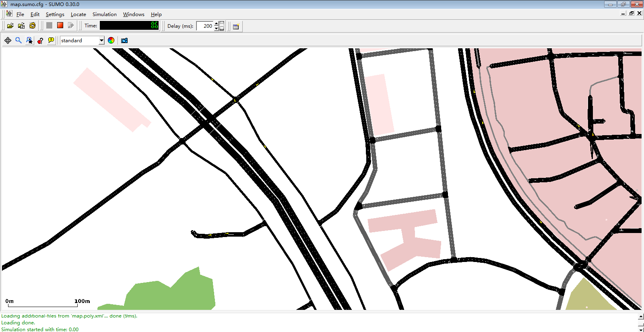Open the Windows menu
This screenshot has height=332, width=644.
134,14
